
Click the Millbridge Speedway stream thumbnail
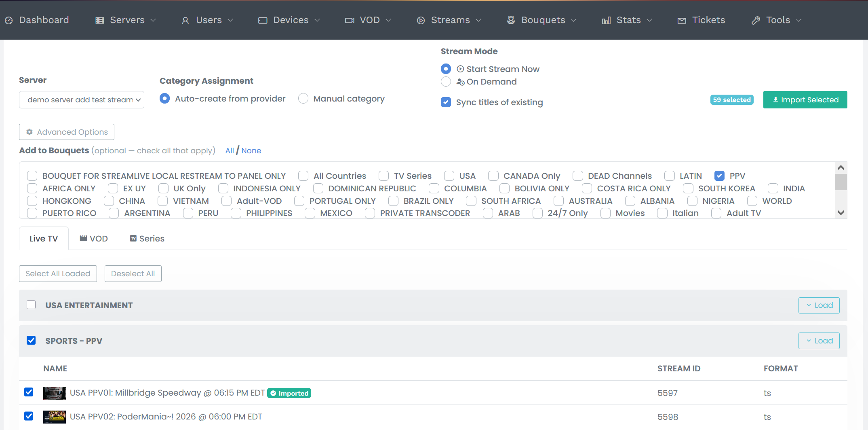pos(55,393)
